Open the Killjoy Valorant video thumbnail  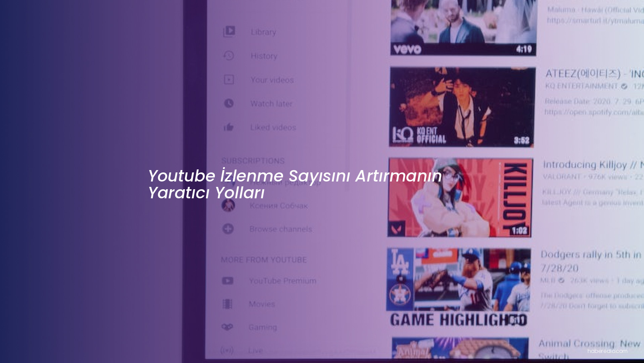460,197
